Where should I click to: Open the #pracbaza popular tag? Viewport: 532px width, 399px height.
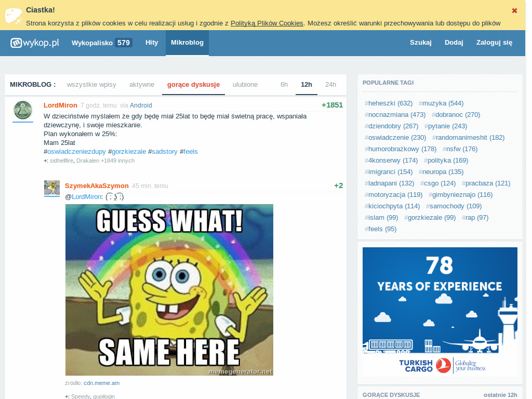point(486,183)
